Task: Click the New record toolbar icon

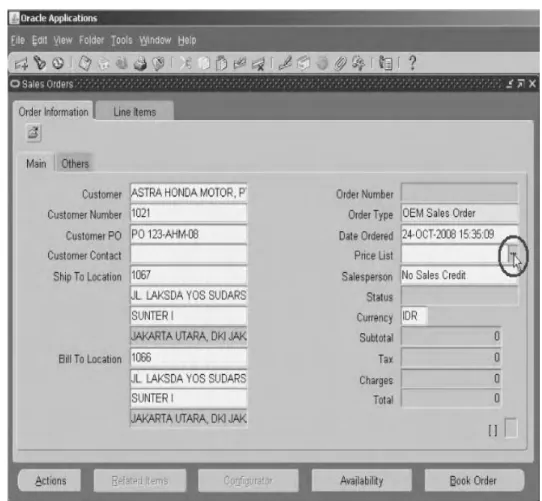Action: (21, 64)
